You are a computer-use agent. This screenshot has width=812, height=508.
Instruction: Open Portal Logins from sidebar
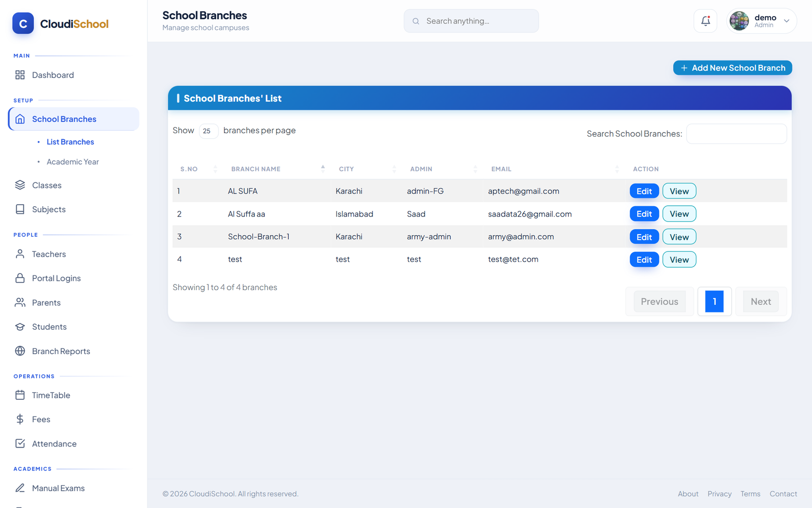click(74, 278)
